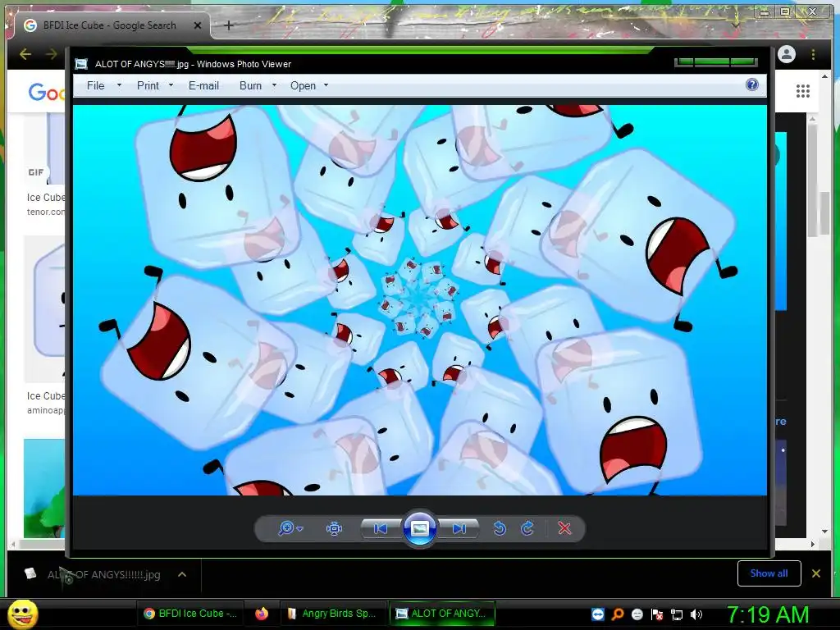Viewport: 840px width, 630px height.
Task: Close the Chrome downloads bar
Action: pyautogui.click(x=816, y=573)
